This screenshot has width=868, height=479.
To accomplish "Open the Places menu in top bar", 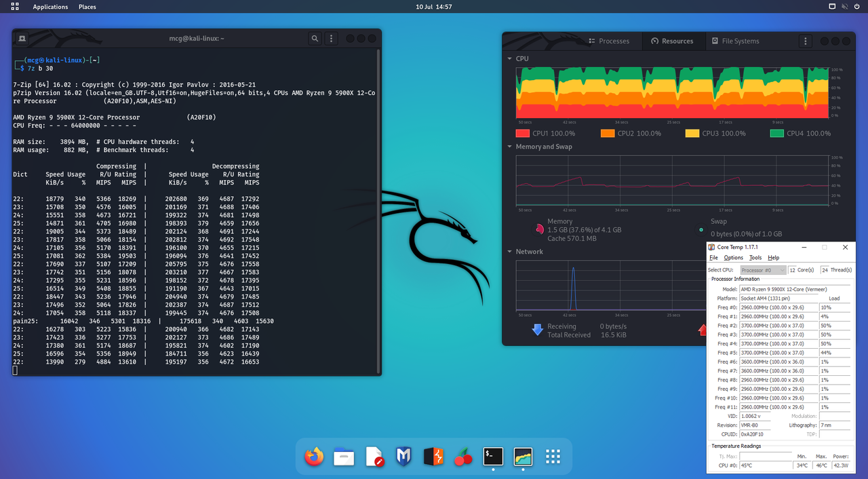I will pyautogui.click(x=87, y=7).
